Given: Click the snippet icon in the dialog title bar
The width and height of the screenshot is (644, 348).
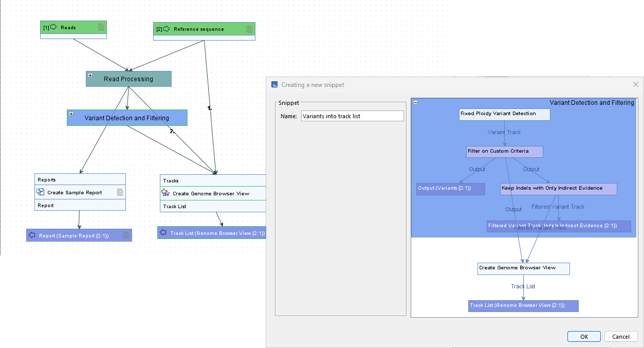Looking at the screenshot, I should tap(273, 84).
